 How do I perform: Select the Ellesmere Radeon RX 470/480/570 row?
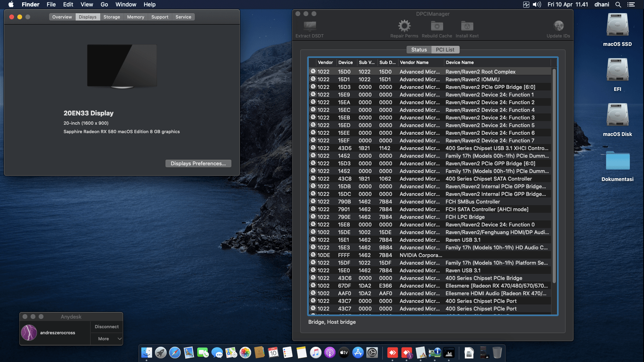click(x=430, y=286)
